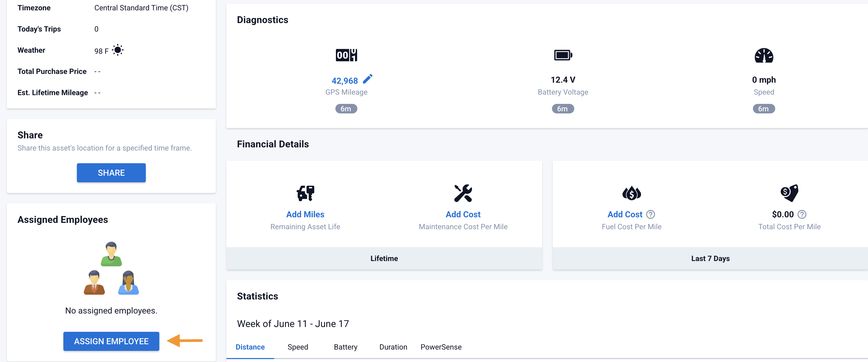Viewport: 868px width, 362px height.
Task: Click help icon next to $0.00 total cost
Action: coord(802,214)
